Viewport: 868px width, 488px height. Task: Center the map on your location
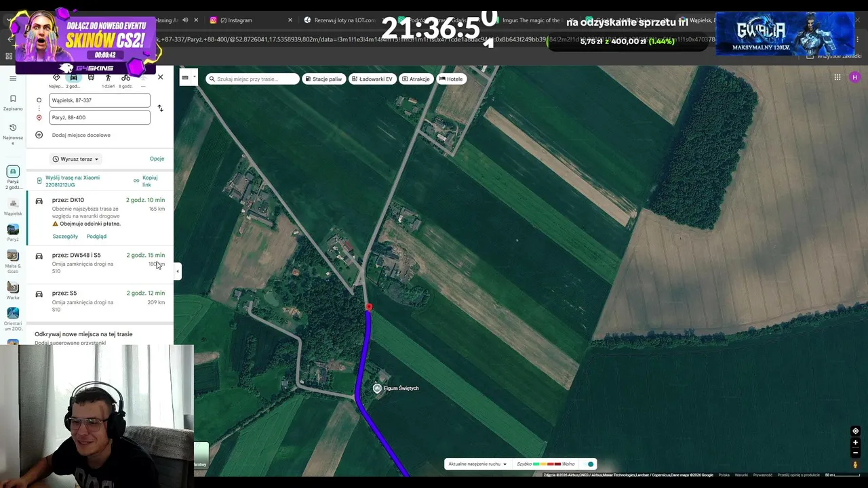click(855, 431)
